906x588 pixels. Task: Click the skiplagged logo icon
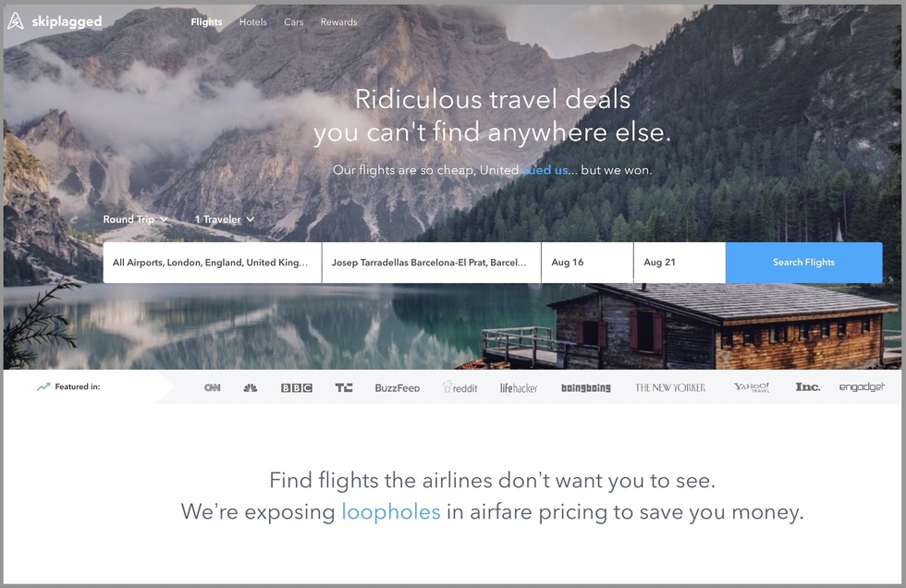coord(16,20)
